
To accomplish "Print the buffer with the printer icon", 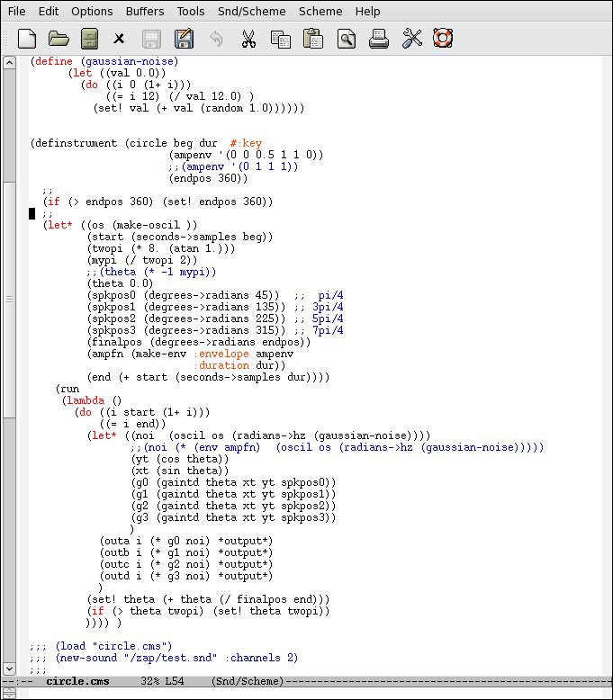I will tap(379, 39).
